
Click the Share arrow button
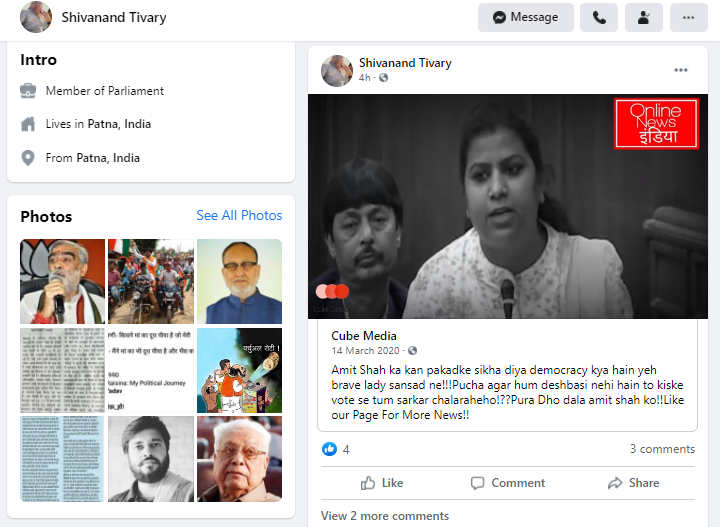pos(633,483)
